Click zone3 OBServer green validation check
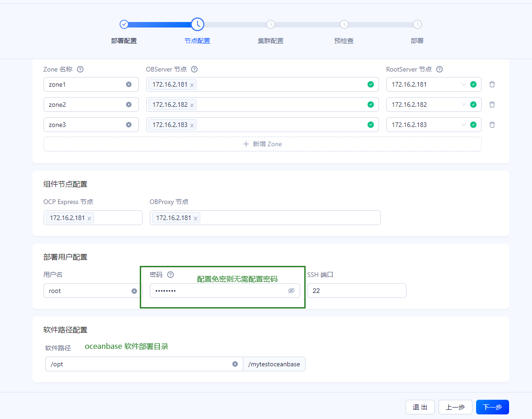 point(371,125)
